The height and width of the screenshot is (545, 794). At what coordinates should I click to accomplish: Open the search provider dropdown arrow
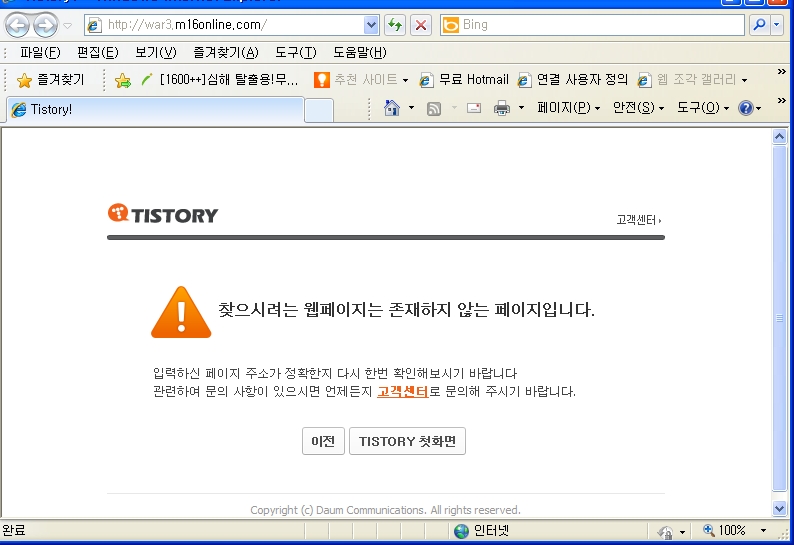(777, 25)
